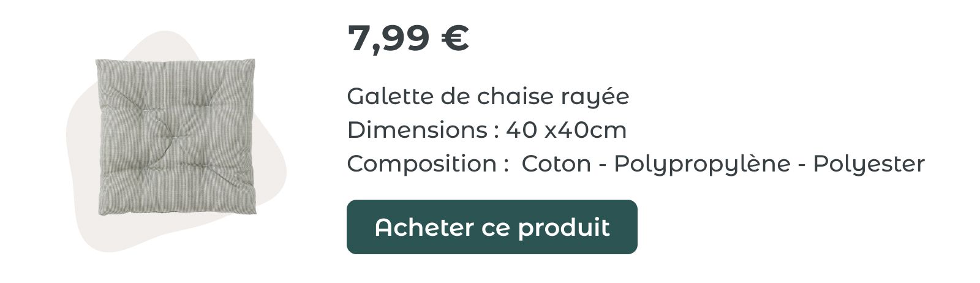Open the striped chair cushion product image
Screen dimensions: 980x283
click(176, 137)
